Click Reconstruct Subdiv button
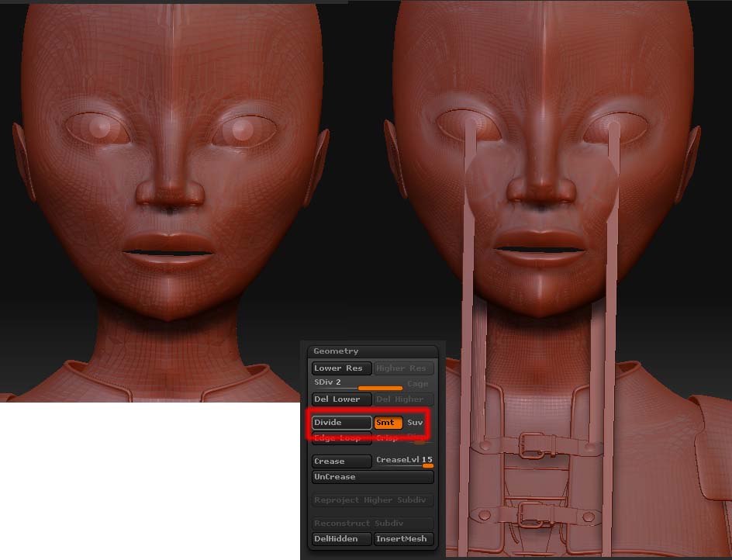Image resolution: width=732 pixels, height=560 pixels. coord(372,524)
